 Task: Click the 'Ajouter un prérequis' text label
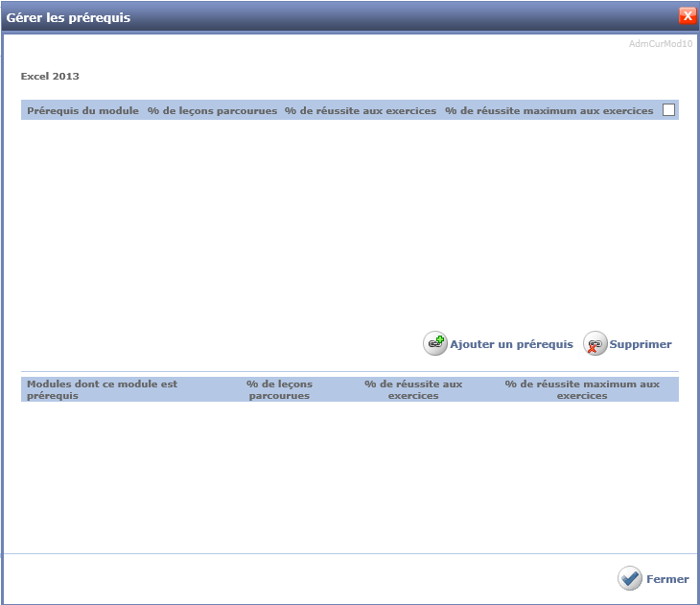coord(511,344)
